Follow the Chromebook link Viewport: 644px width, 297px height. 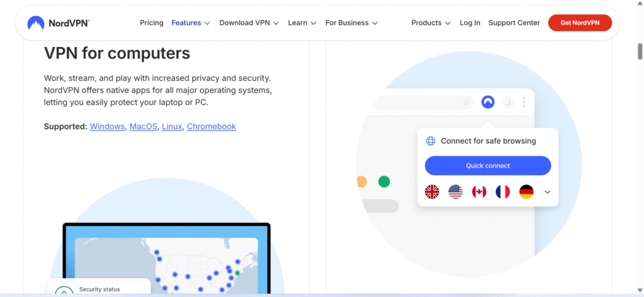[211, 126]
